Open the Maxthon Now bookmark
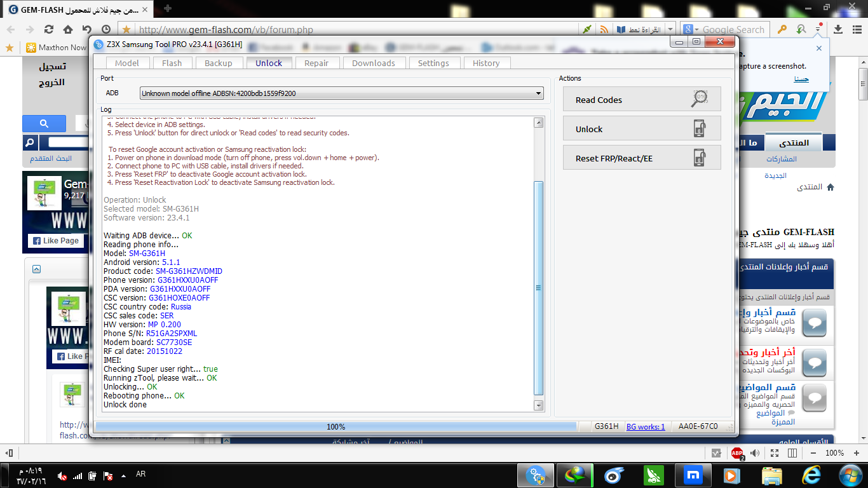The image size is (868, 488). [56, 47]
